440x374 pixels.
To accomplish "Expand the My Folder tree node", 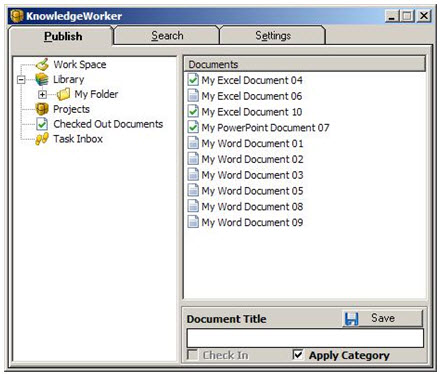I will (x=42, y=95).
